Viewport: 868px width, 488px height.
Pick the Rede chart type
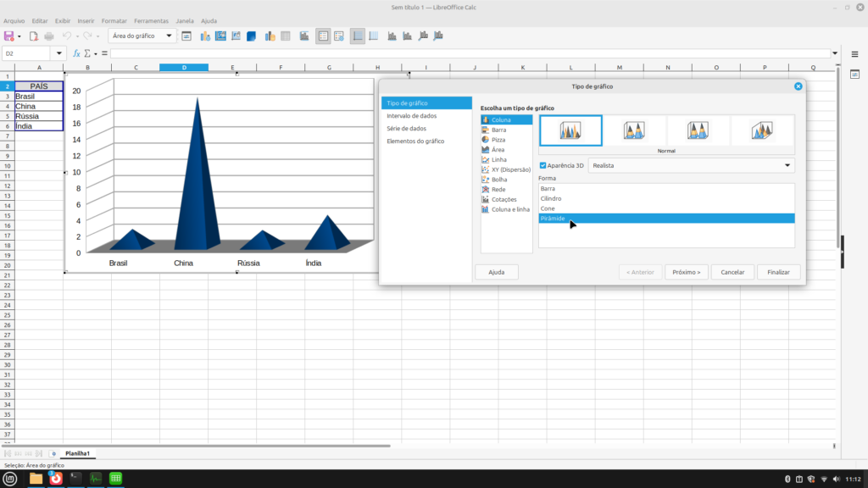tap(498, 190)
